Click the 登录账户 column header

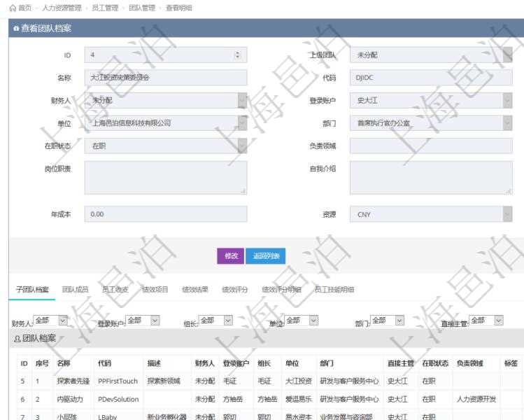[x=236, y=363]
